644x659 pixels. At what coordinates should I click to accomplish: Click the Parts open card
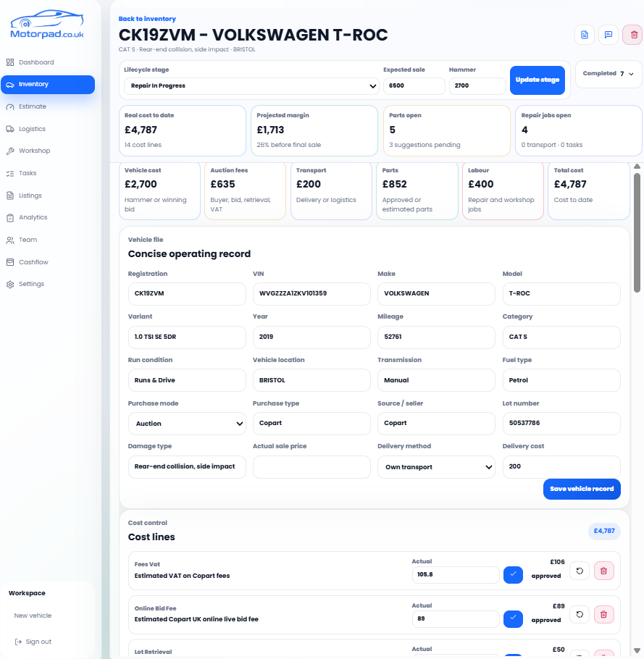tap(447, 130)
